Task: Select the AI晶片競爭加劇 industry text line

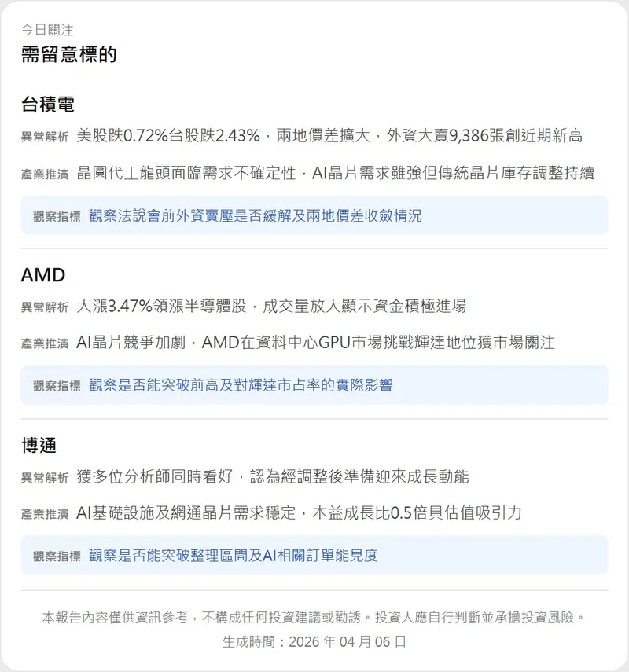Action: tap(315, 343)
